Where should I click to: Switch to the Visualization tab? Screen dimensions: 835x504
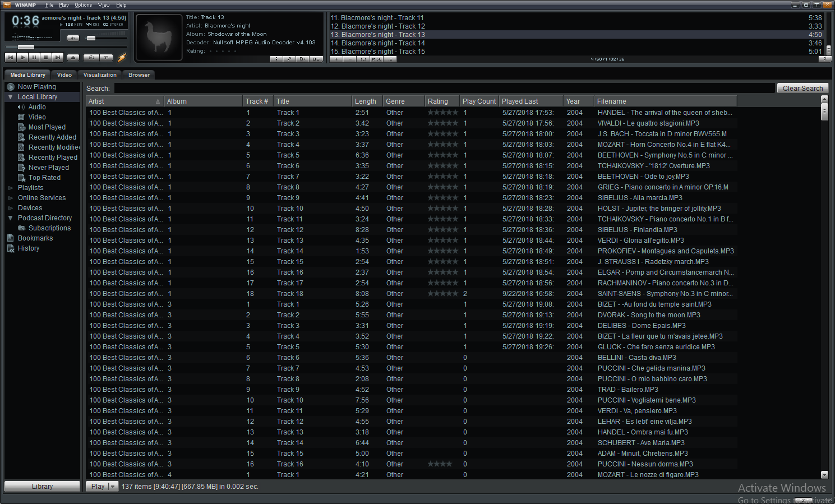click(100, 75)
